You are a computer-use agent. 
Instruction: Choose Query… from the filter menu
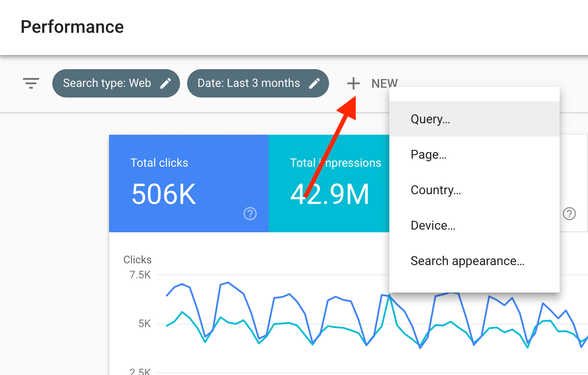[x=474, y=119]
